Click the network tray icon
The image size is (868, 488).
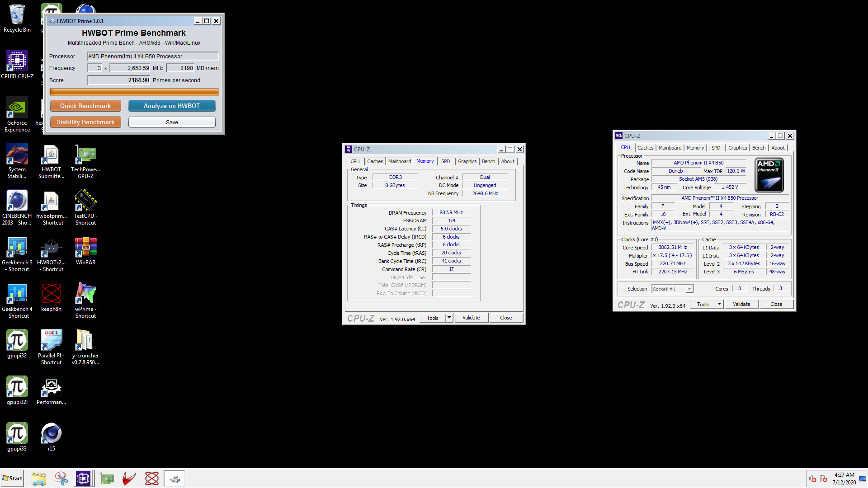(823, 479)
